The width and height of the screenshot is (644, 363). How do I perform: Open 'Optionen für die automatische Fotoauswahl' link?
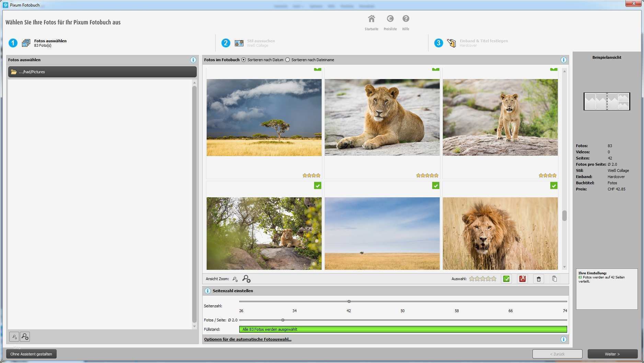point(248,339)
